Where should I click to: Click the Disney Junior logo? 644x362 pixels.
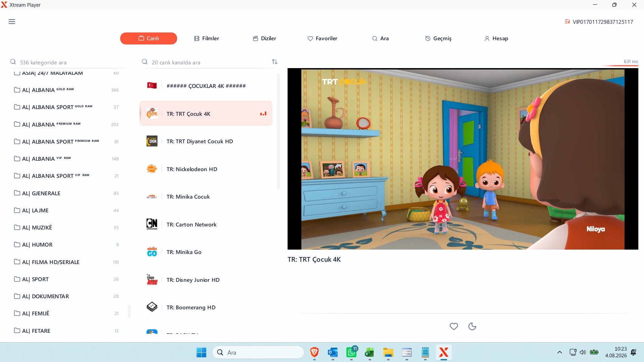tap(152, 279)
